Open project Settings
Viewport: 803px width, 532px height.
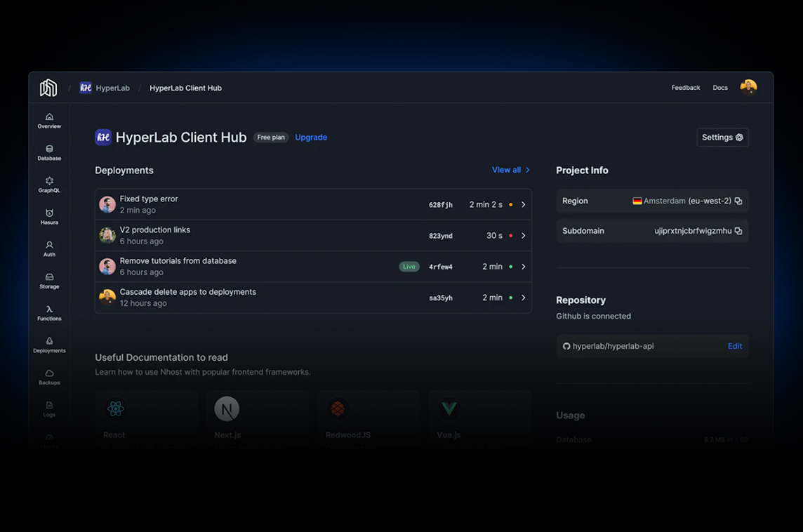722,138
